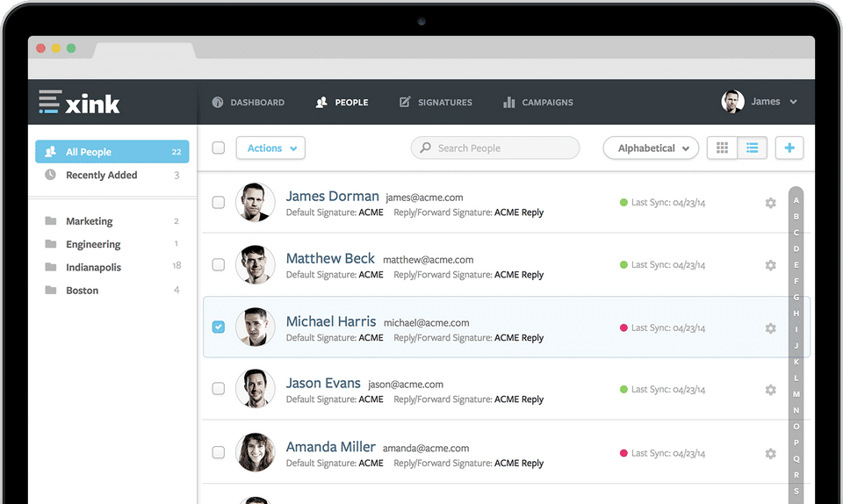Open gear menu for Amanda Miller

click(770, 453)
